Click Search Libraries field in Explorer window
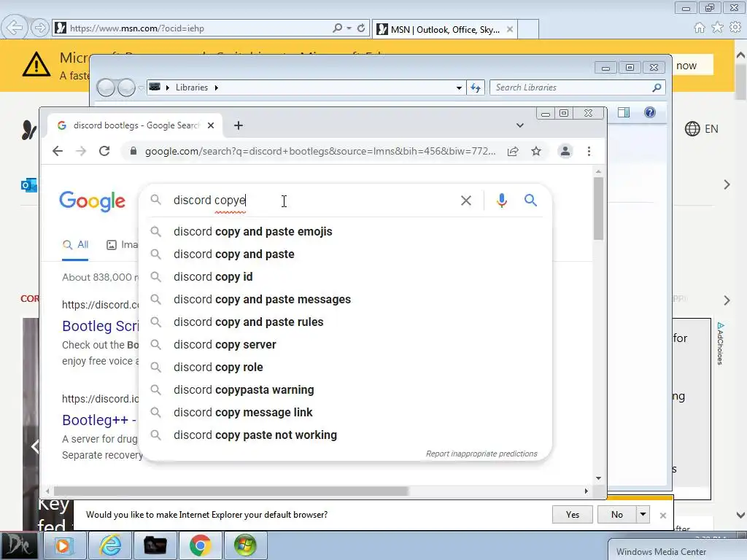This screenshot has height=560, width=747. point(572,87)
